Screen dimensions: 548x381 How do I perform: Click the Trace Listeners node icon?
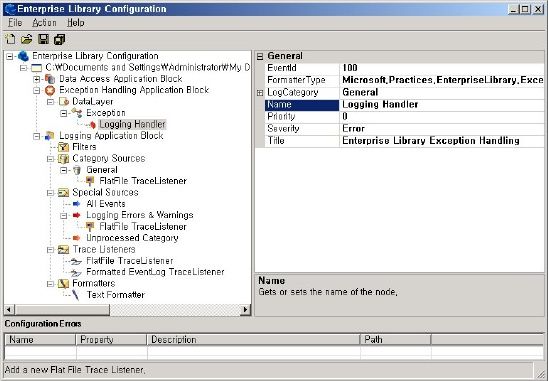[x=64, y=250]
